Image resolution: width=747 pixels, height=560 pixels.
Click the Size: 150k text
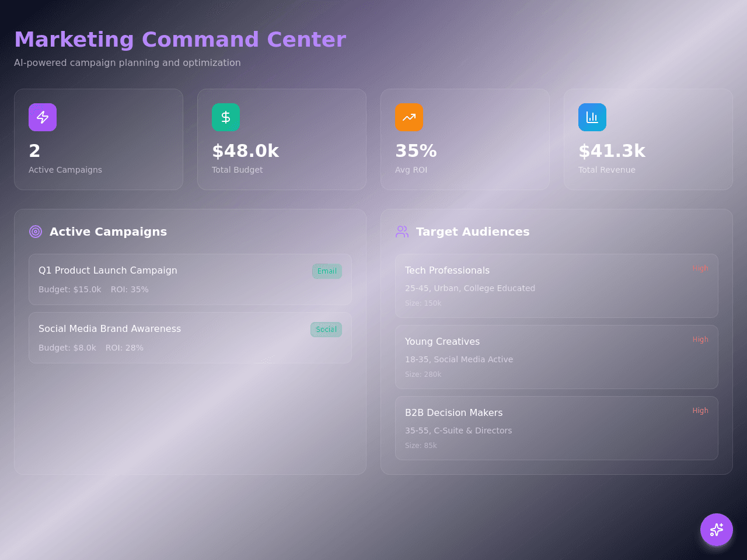(x=423, y=303)
